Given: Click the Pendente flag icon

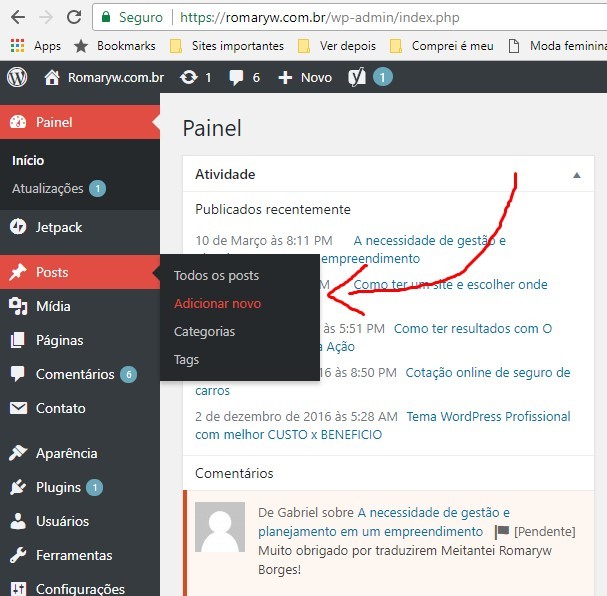Looking at the screenshot, I should [502, 532].
